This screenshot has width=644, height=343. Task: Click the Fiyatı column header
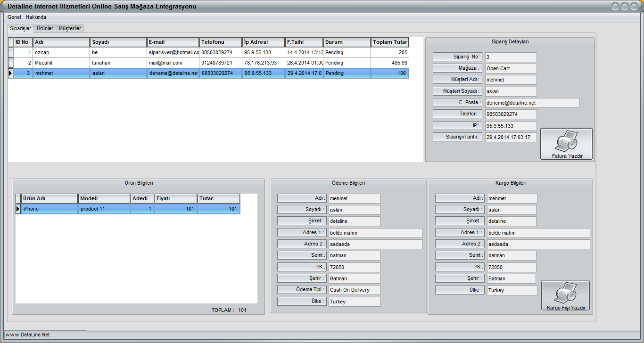[176, 199]
